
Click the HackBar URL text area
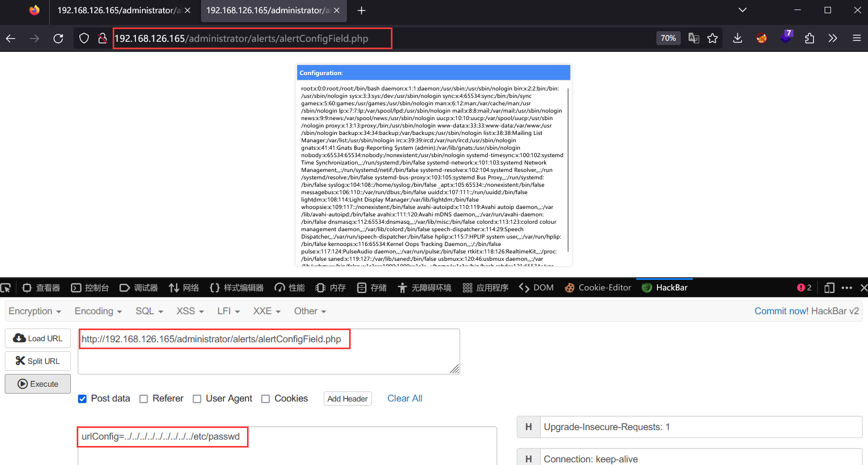[x=269, y=351]
